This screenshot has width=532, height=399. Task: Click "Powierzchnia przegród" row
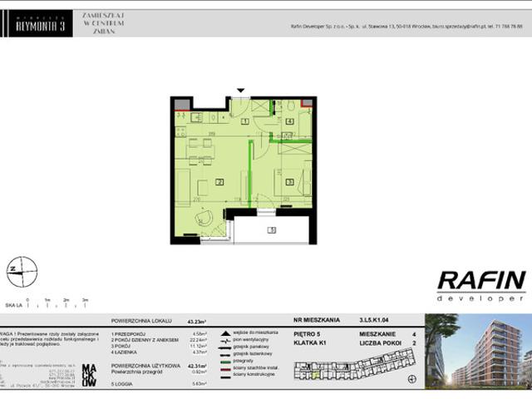tap(159, 372)
